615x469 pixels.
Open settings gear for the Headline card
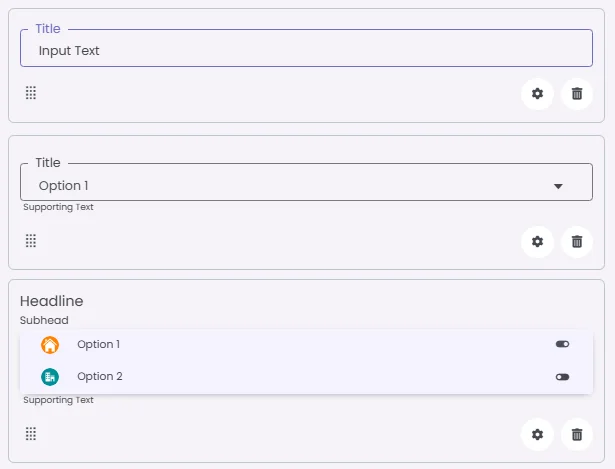click(x=537, y=434)
